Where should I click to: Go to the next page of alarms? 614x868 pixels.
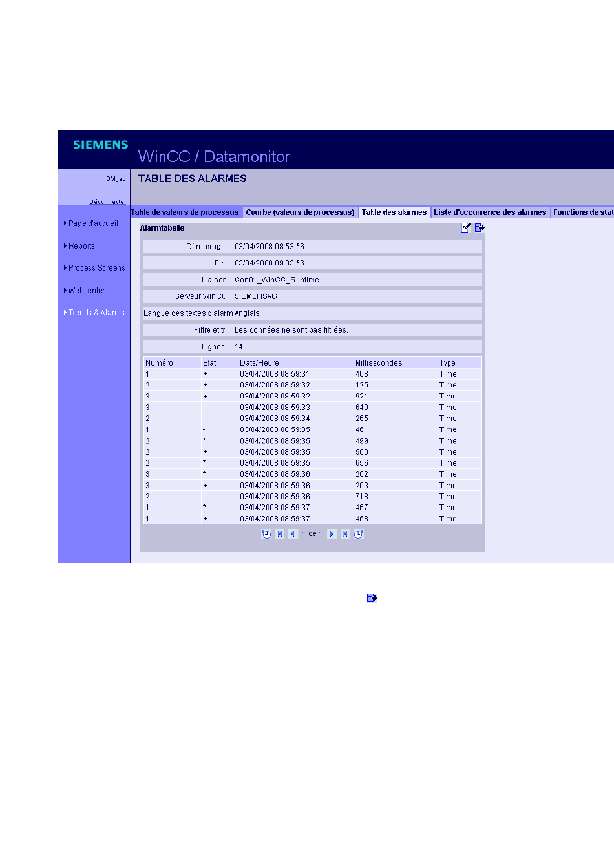click(332, 534)
